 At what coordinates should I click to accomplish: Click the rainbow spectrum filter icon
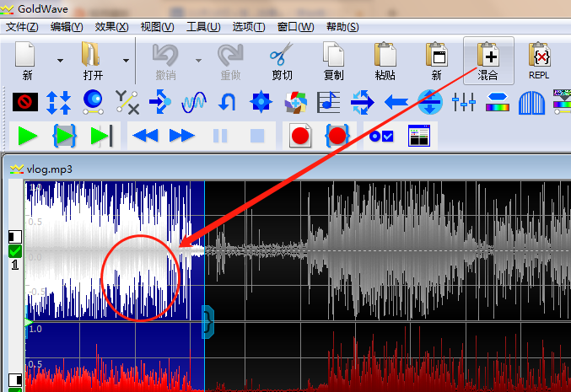pyautogui.click(x=498, y=103)
